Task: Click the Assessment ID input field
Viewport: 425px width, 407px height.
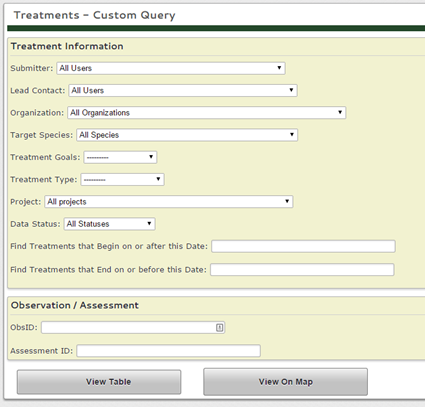Action: 168,351
